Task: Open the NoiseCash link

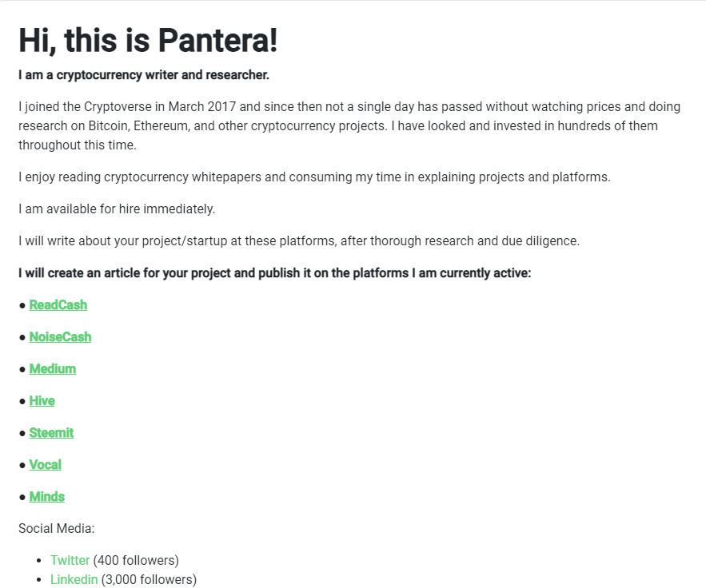Action: 60,337
